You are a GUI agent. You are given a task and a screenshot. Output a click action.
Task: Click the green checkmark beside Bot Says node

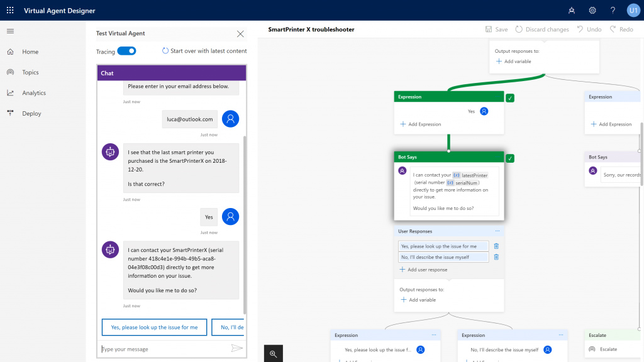pyautogui.click(x=510, y=158)
